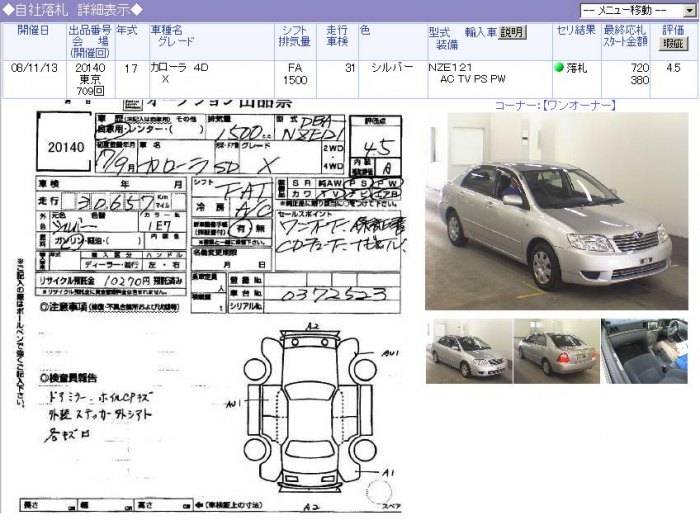Select the front-angle car thumbnail
The height and width of the screenshot is (520, 700).
(x=468, y=351)
